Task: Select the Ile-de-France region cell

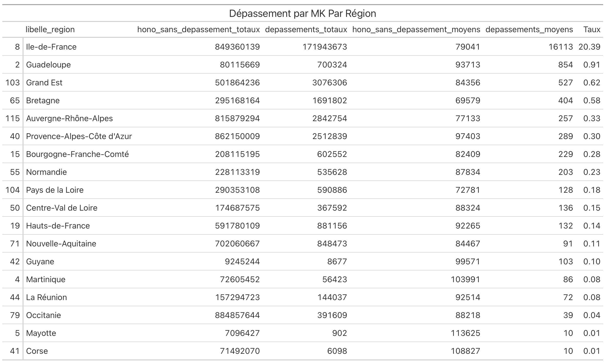Action: coord(51,47)
